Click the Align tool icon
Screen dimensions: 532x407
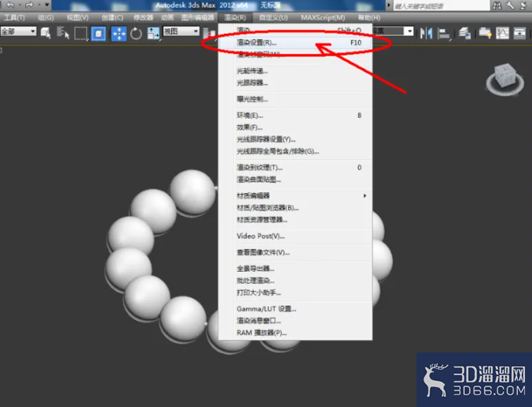pyautogui.click(x=443, y=34)
